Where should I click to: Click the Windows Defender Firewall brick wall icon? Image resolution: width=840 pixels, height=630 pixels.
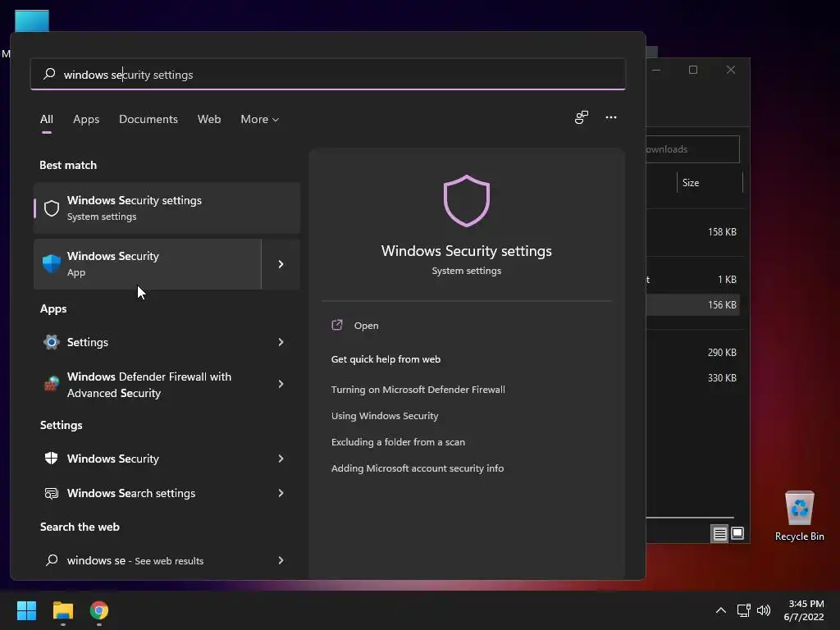coord(52,384)
